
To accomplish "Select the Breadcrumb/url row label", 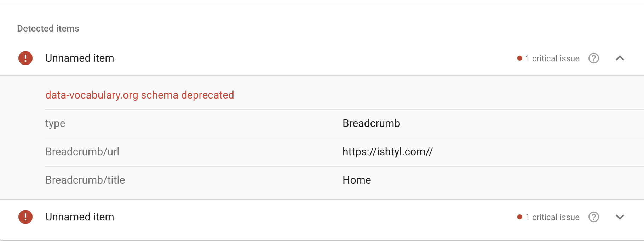I will (82, 152).
